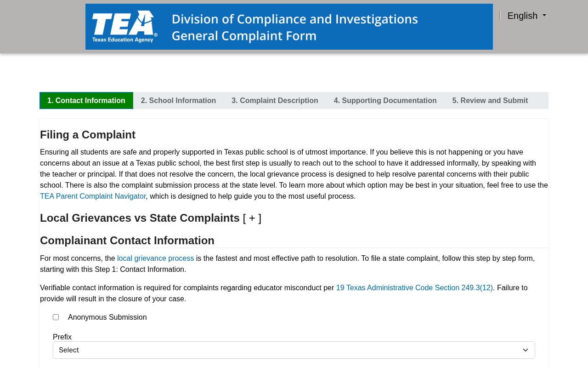Follow the local grievance process link

155,259
